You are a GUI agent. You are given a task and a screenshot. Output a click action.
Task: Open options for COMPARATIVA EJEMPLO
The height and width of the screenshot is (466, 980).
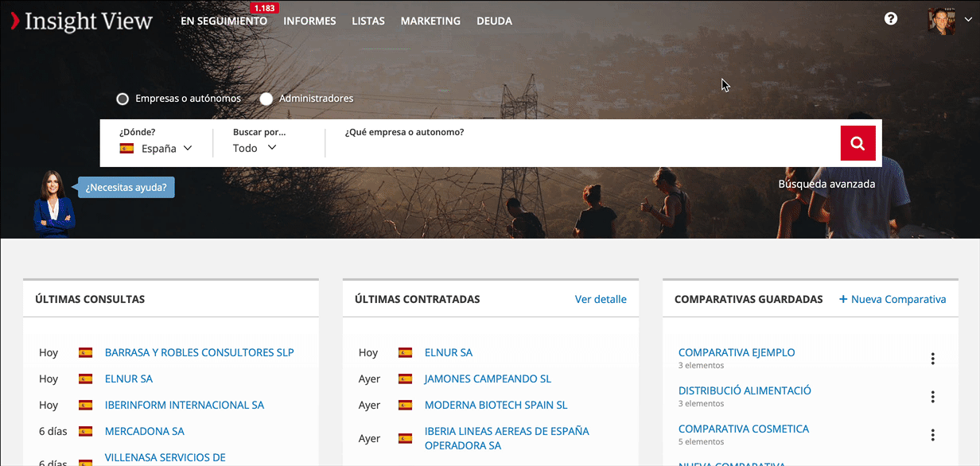pyautogui.click(x=932, y=359)
